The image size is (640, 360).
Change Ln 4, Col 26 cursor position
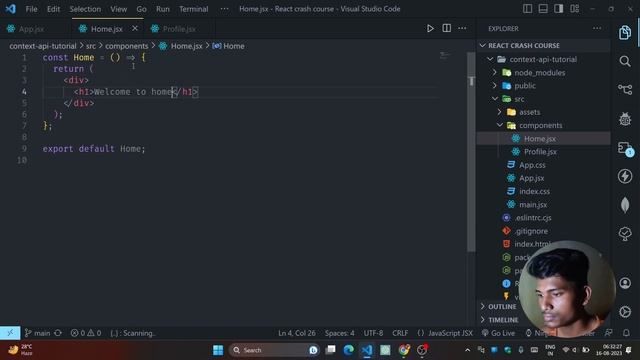point(297,333)
